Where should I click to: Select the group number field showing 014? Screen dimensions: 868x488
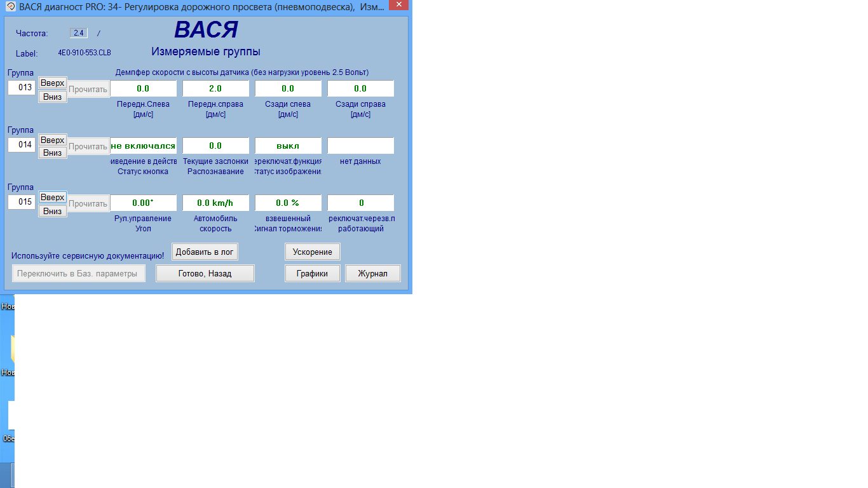[22, 145]
